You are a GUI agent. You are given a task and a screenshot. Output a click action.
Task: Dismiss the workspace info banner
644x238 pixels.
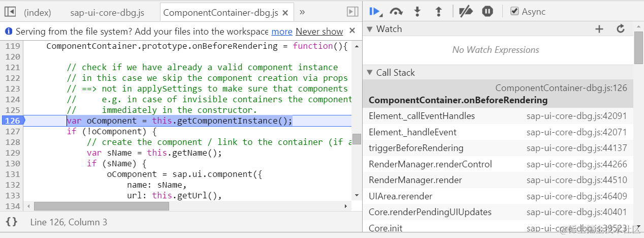[352, 31]
